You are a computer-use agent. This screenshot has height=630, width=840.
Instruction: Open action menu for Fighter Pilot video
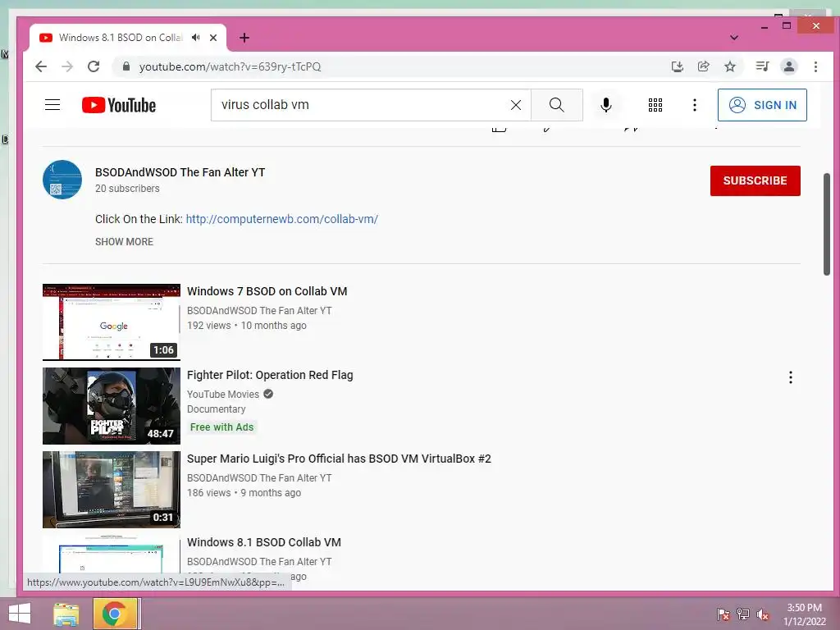click(790, 377)
